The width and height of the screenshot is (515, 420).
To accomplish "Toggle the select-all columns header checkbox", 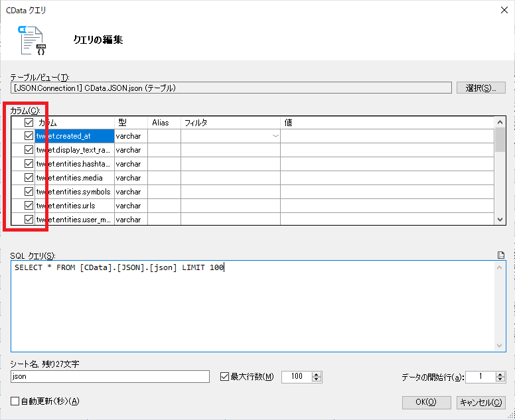I will [29, 123].
